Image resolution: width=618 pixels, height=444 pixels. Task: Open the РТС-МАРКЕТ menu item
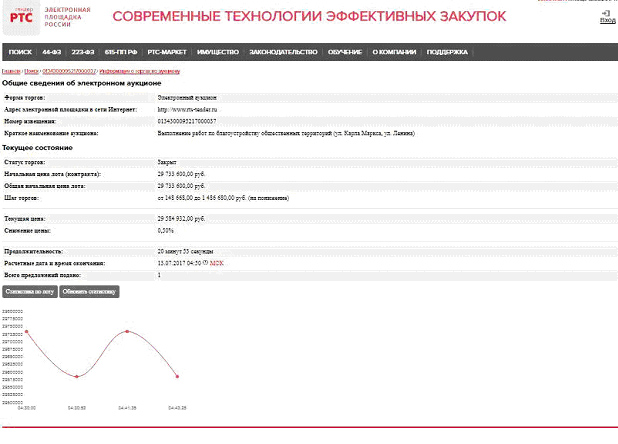167,52
